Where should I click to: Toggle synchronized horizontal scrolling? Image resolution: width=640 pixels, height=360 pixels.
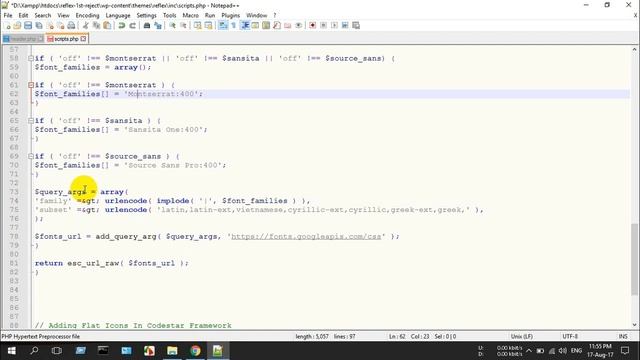(x=208, y=25)
